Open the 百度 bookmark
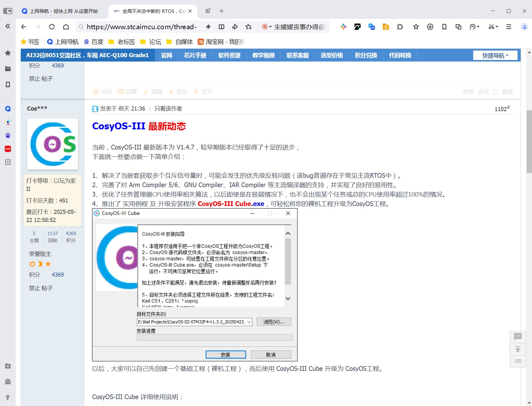The height and width of the screenshot is (406, 532). 94,42
